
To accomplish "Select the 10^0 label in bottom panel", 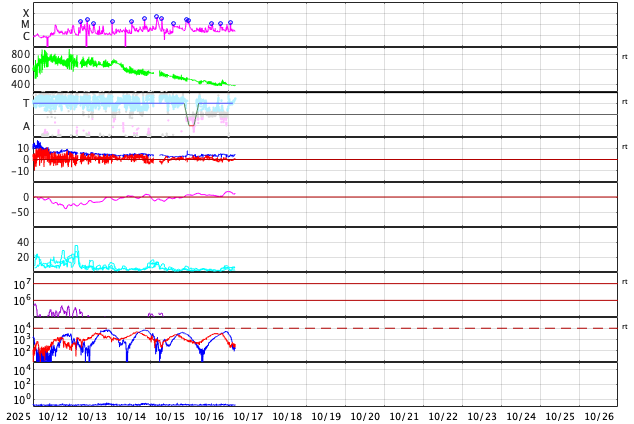I will [x=23, y=400].
